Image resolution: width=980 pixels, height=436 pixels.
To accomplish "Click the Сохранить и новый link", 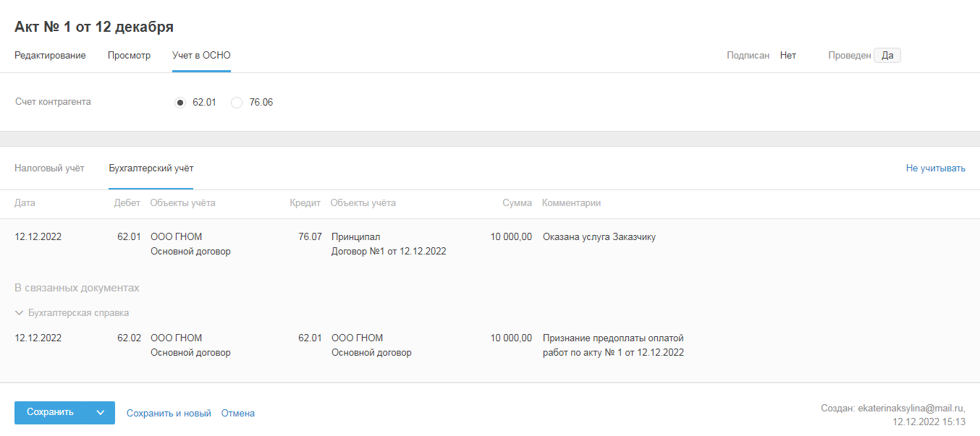I will coord(169,414).
